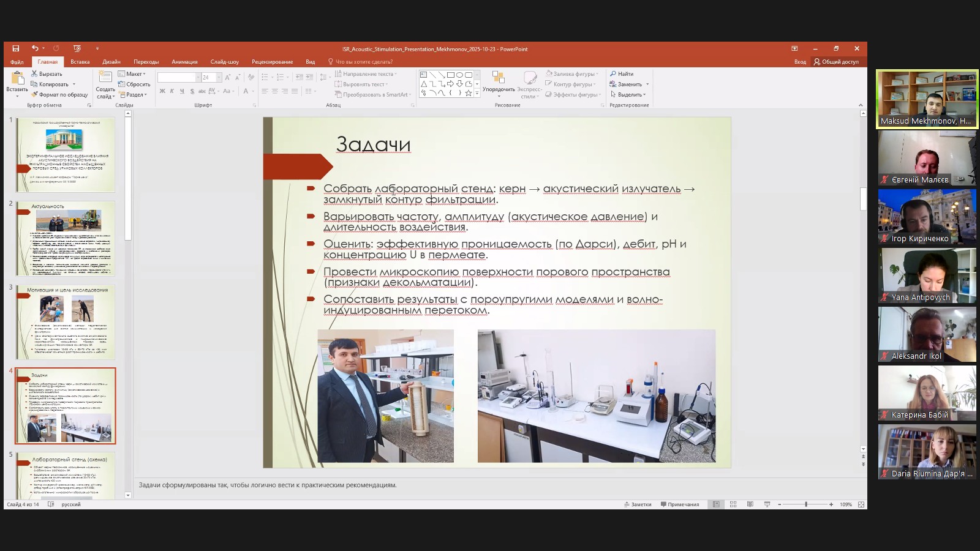
Task: Open the Вставка ribbon tab
Action: click(x=80, y=62)
